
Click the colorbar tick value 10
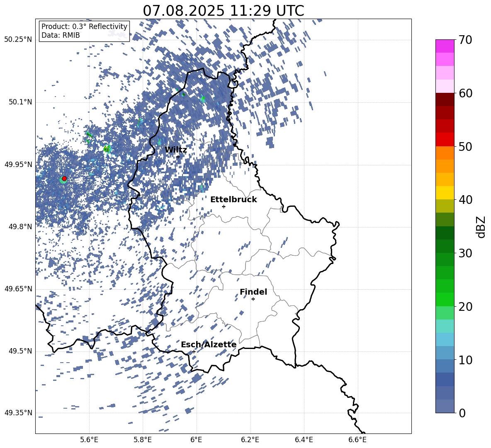(466, 360)
